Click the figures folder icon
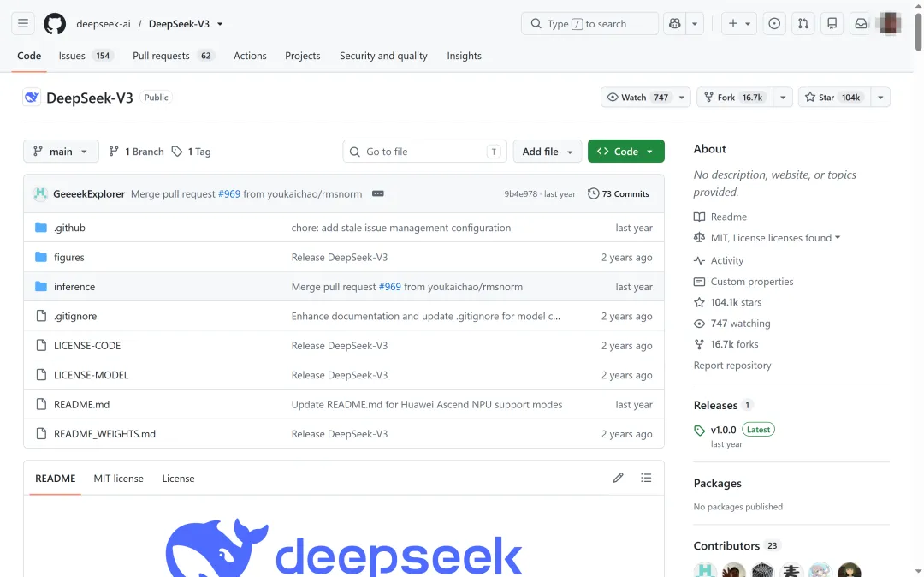The image size is (924, 577). click(x=41, y=257)
